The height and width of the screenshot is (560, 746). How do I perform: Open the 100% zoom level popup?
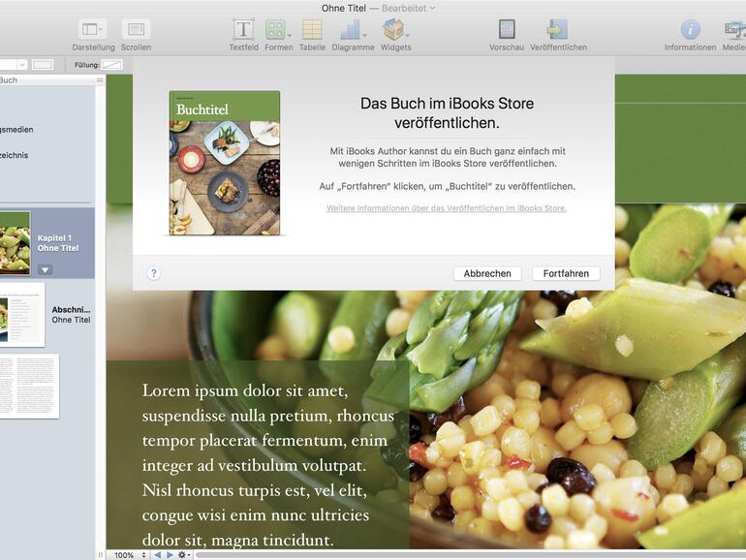[130, 555]
